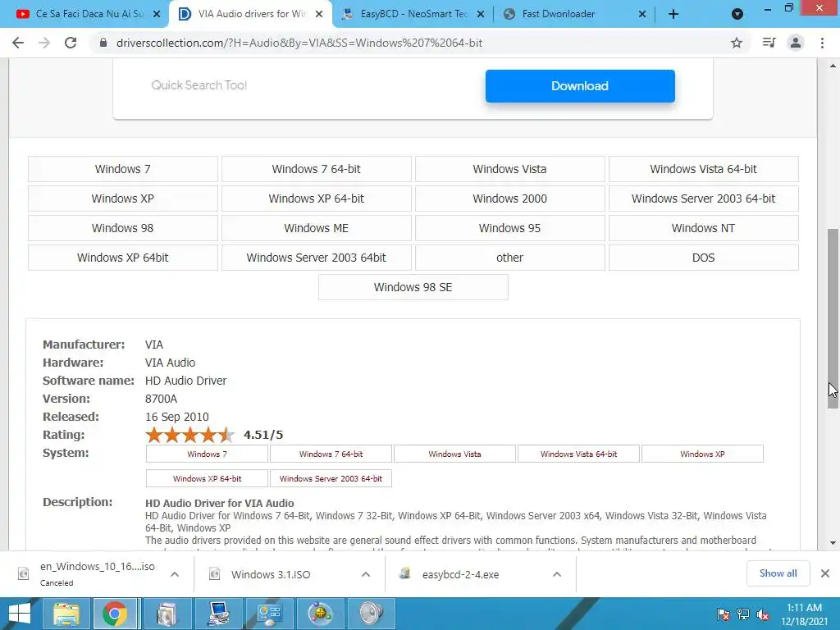840x630 pixels.
Task: View site info via the lock icon
Action: click(x=103, y=43)
